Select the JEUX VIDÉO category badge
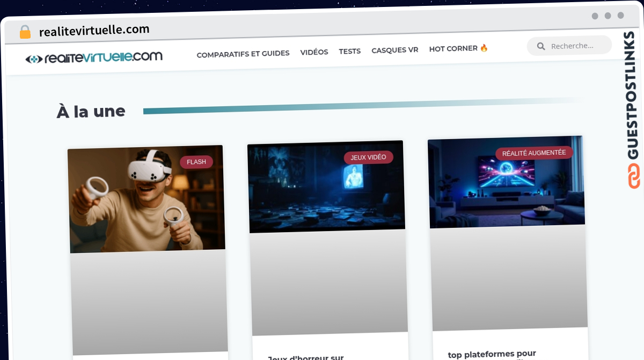Viewport: 644px width, 360px height. coord(368,157)
